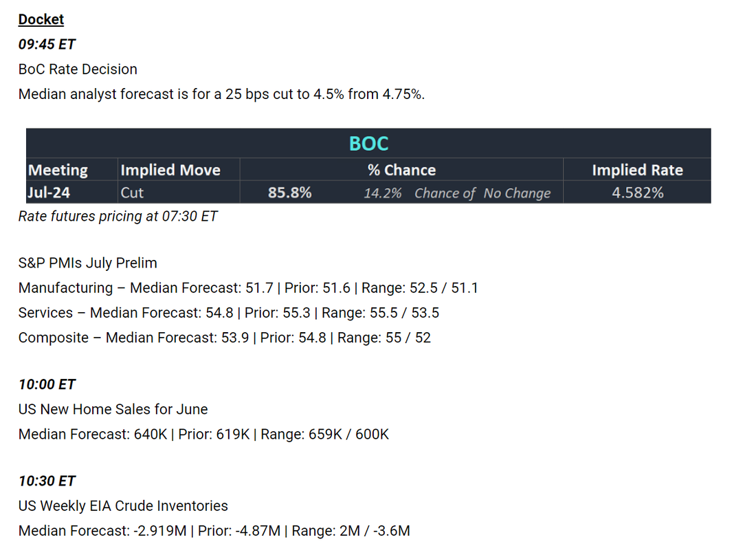The height and width of the screenshot is (546, 756).
Task: Click the underlined Docket heading
Action: tap(41, 19)
